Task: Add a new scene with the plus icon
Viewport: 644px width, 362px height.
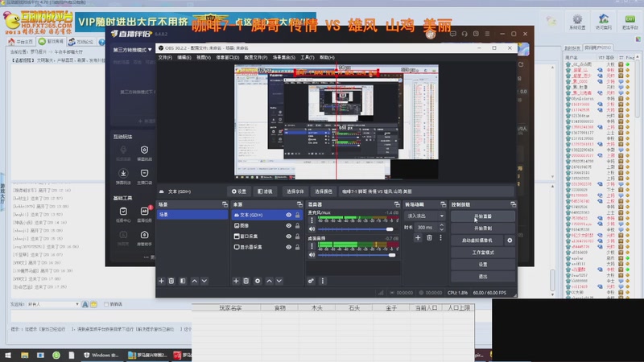Action: point(162,281)
